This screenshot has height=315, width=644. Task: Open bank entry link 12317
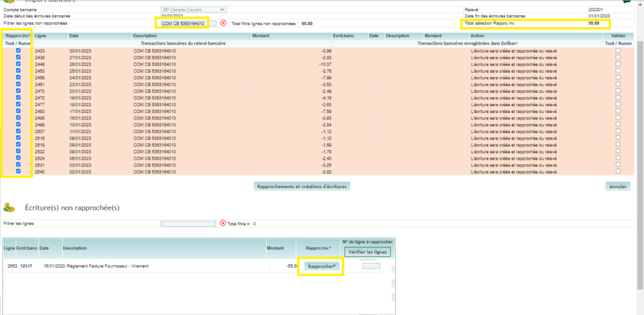click(26, 266)
